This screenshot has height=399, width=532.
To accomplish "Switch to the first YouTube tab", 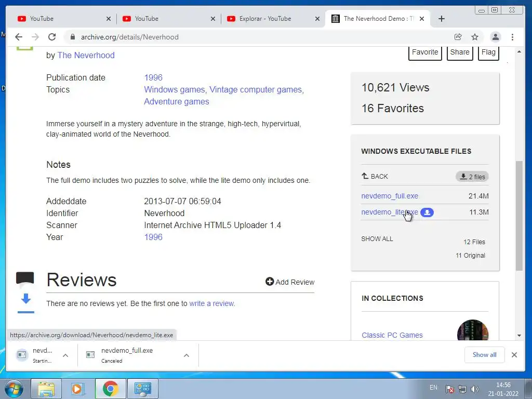I will coord(64,19).
